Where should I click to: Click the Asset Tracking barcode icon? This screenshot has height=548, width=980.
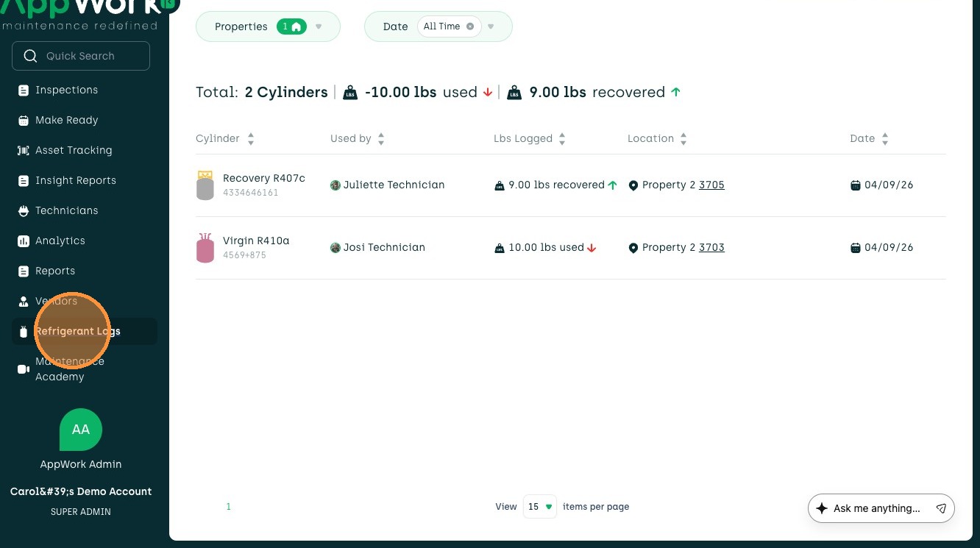(x=23, y=151)
